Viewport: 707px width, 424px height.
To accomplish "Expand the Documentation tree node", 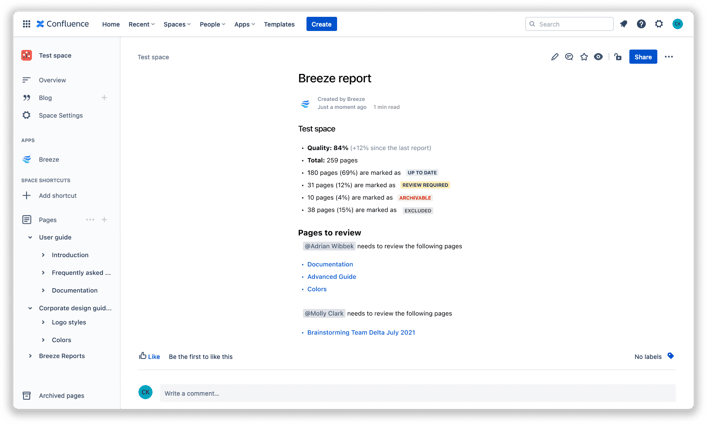I will (x=43, y=290).
